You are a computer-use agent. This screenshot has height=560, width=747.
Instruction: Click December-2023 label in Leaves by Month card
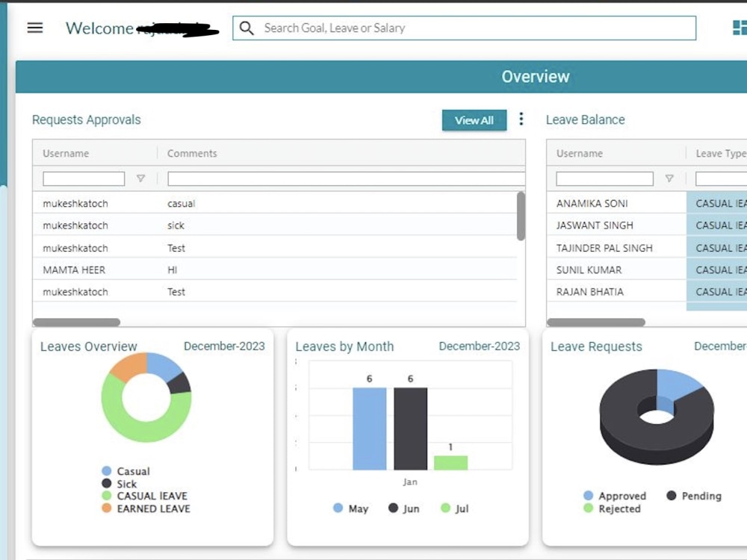[480, 346]
